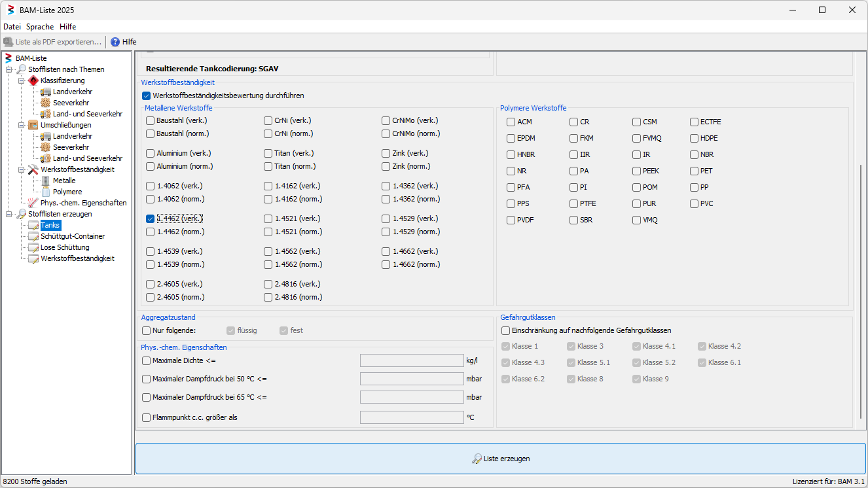Click Liste als PDF exportieren button
The height and width of the screenshot is (488, 868).
[52, 42]
